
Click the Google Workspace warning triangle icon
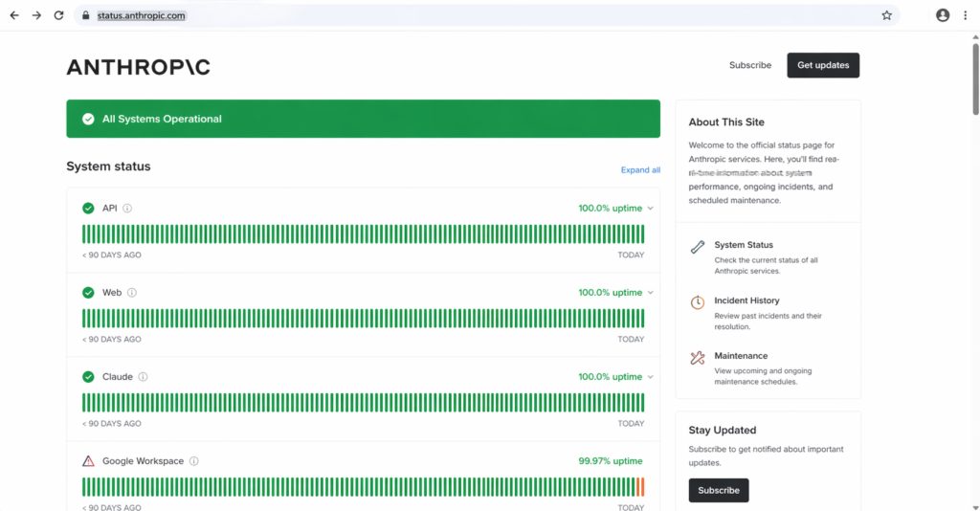88,461
